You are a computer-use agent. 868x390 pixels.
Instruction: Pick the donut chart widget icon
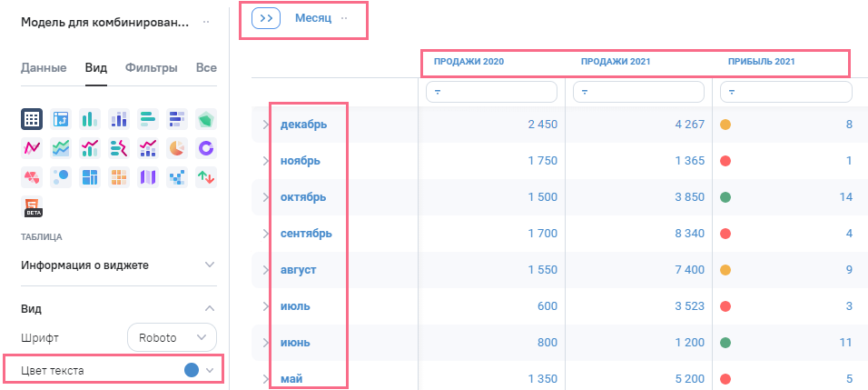pyautogui.click(x=206, y=147)
